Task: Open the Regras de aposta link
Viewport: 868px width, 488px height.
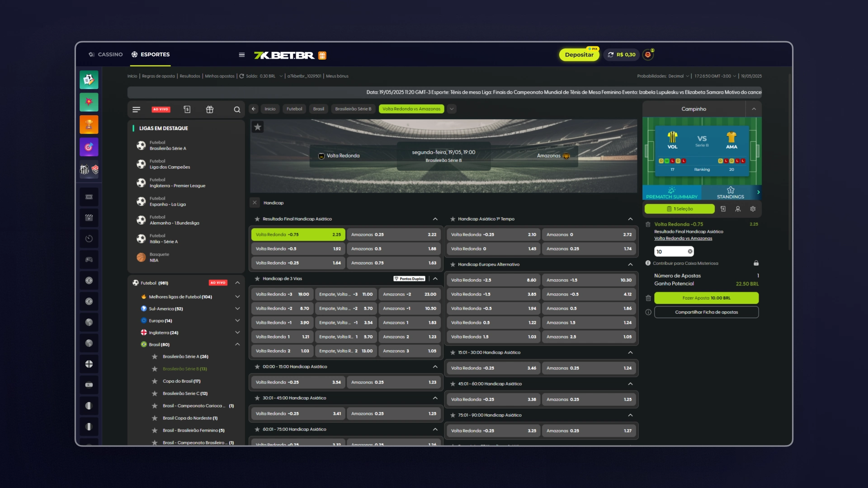Action: tap(158, 76)
